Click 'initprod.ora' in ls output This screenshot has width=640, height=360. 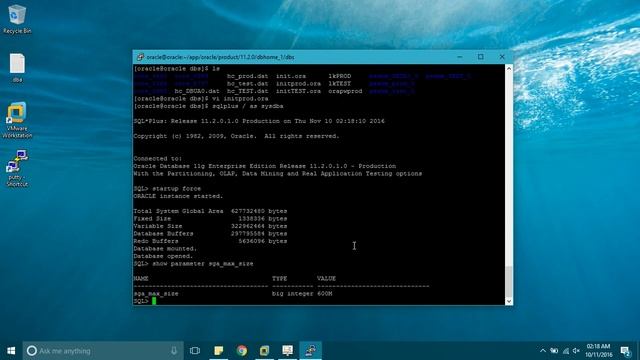click(298, 84)
